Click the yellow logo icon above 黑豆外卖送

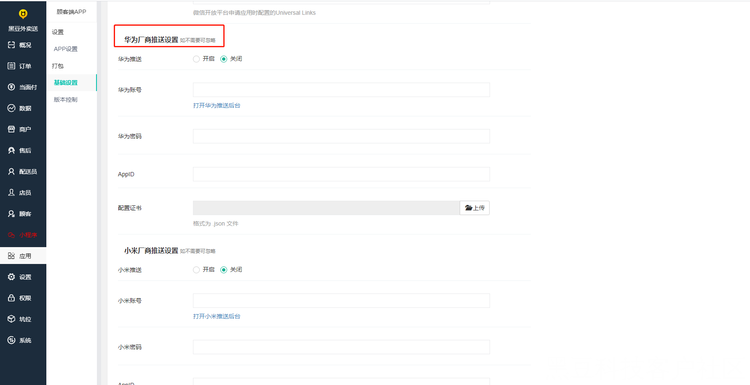[23, 14]
